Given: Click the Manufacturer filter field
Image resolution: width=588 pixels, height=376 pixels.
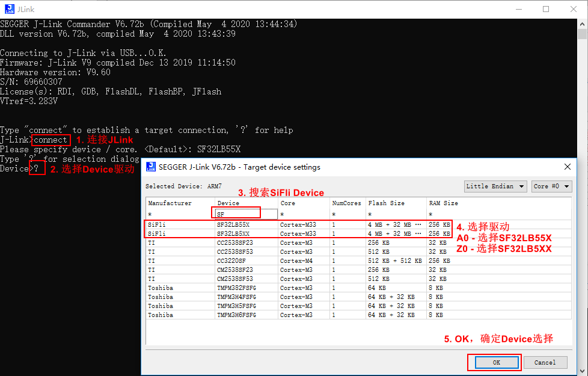Looking at the screenshot, I should 179,214.
